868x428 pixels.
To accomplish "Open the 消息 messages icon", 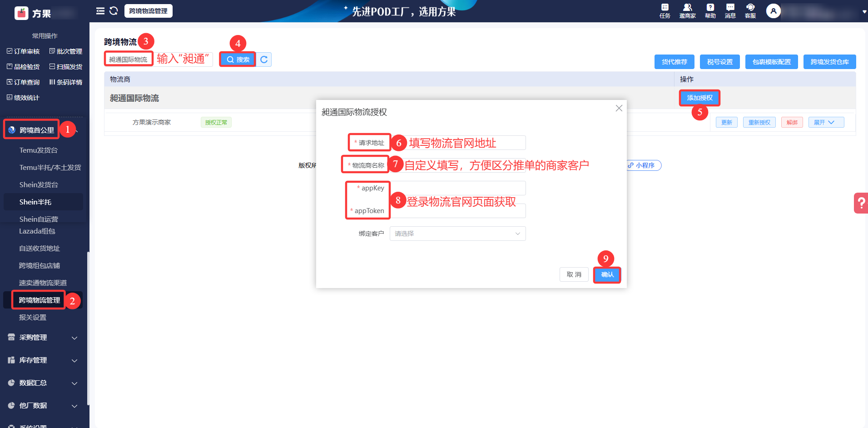I will click(730, 11).
